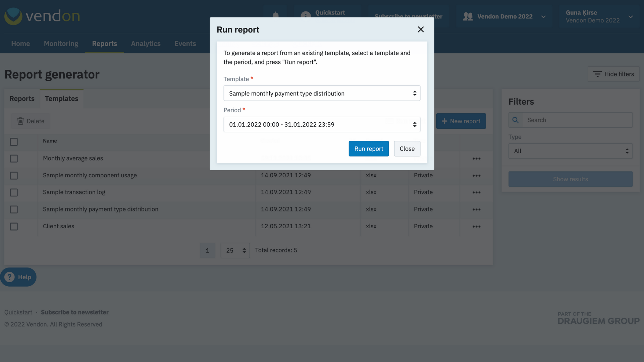Click the trash icon on Delete button
Screen dimensions: 644x362
point(20,121)
